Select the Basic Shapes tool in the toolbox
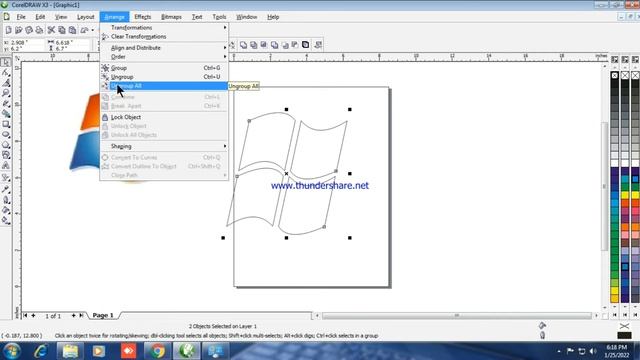640x360 pixels. pyautogui.click(x=6, y=155)
